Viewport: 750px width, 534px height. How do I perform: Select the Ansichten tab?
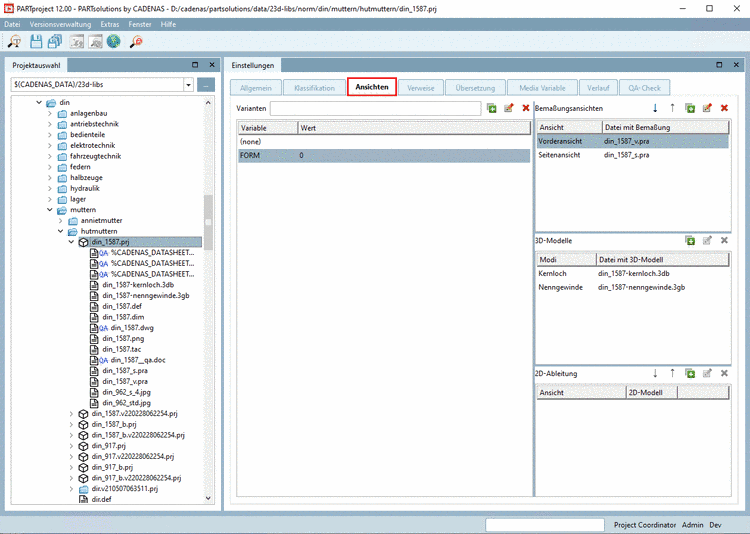click(x=372, y=87)
